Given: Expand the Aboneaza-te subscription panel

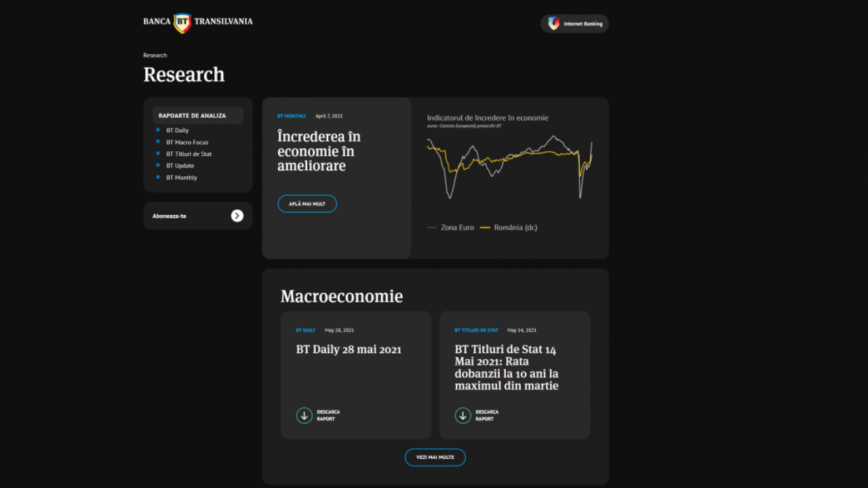Looking at the screenshot, I should tap(197, 216).
